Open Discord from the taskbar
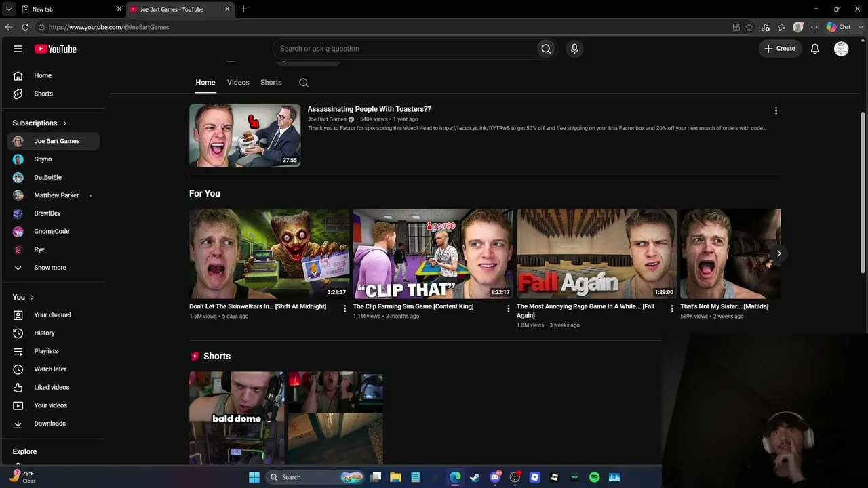The image size is (868, 488). [x=495, y=477]
